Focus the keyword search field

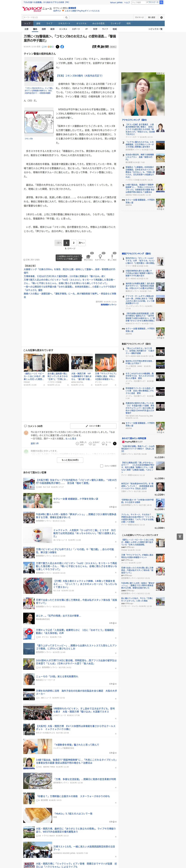click(x=44, y=18)
